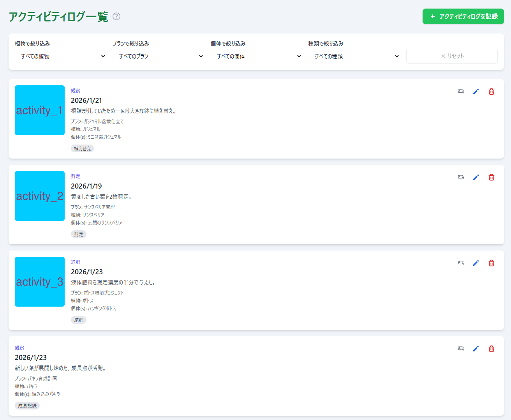Click the date 2026/1/19
511x420 pixels.
pyautogui.click(x=86, y=186)
